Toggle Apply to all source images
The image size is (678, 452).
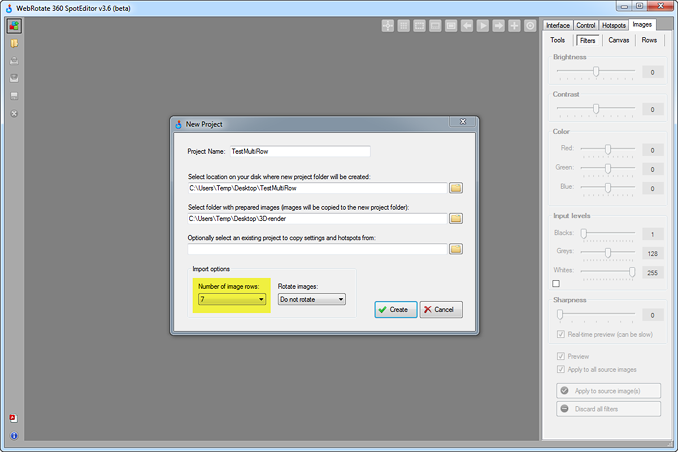pyautogui.click(x=559, y=369)
